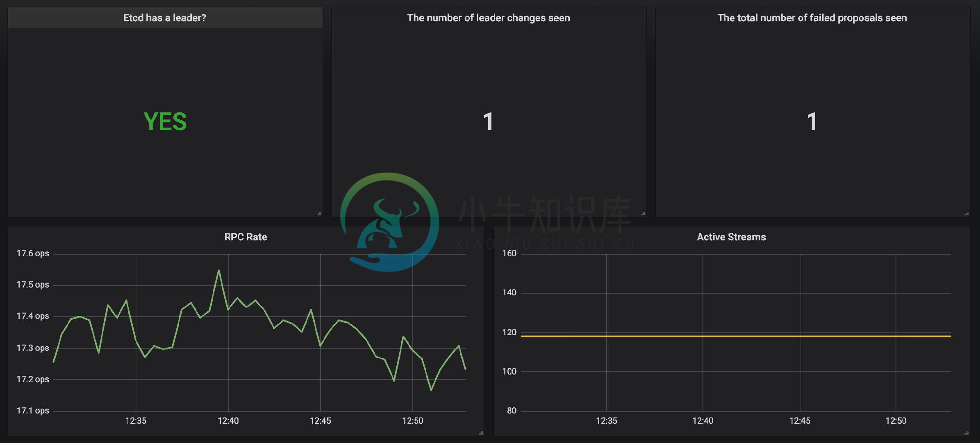Click the RPC Rate peak near 12:40

pos(219,270)
